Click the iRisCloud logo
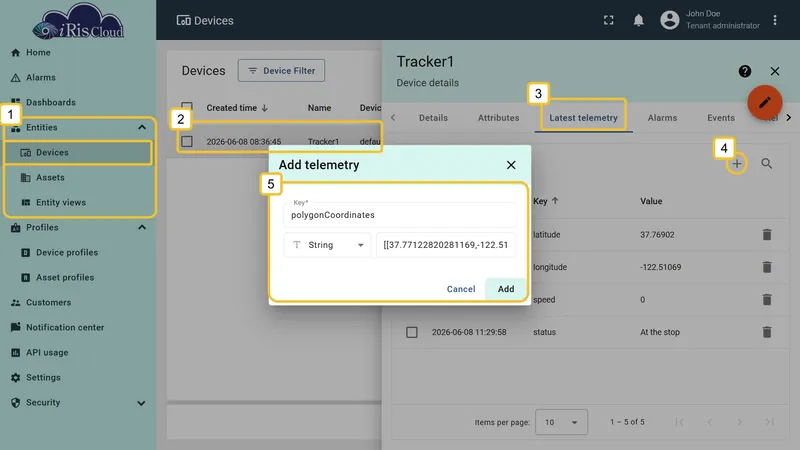Screen dimensions: 800x450 tap(78, 21)
